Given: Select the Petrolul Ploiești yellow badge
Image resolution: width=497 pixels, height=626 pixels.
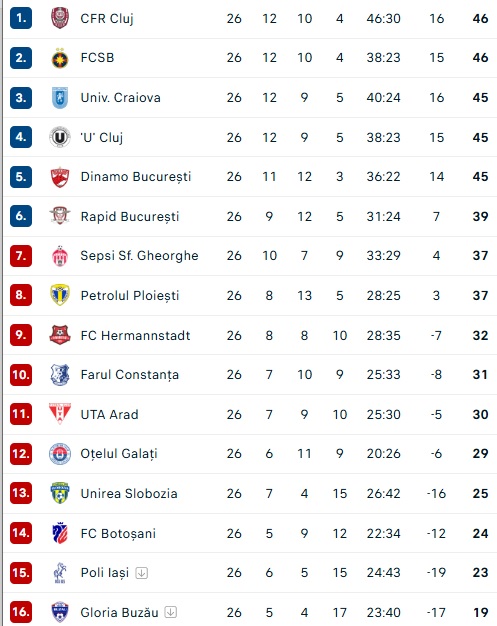Looking at the screenshot, I should click(60, 295).
